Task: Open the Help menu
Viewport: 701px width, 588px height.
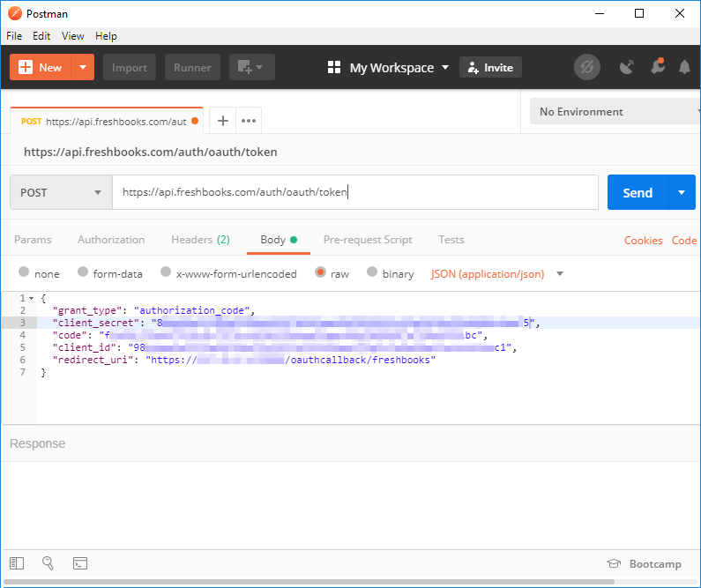Action: pyautogui.click(x=106, y=36)
